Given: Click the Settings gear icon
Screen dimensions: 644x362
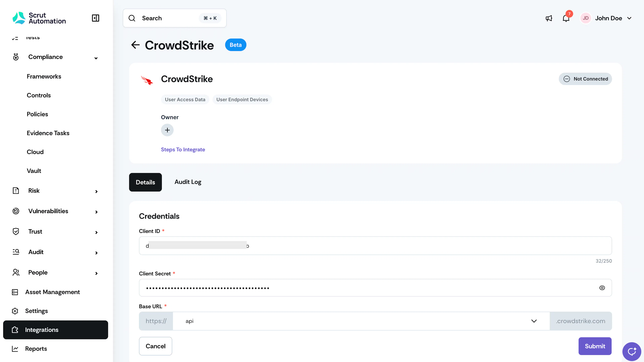Looking at the screenshot, I should (x=15, y=311).
